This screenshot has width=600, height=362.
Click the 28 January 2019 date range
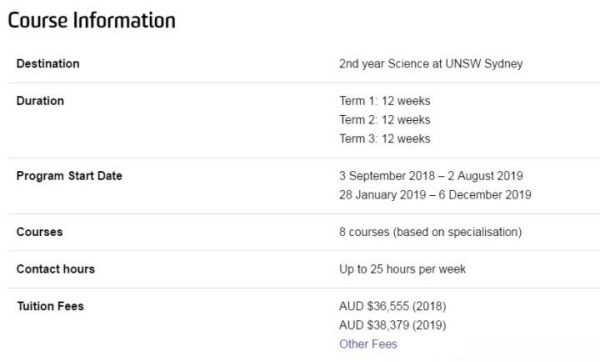coord(435,194)
